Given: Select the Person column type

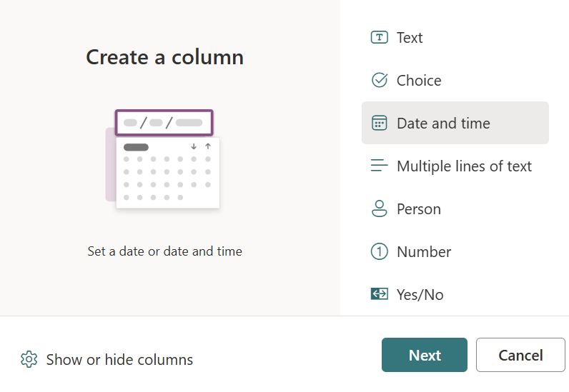Looking at the screenshot, I should tap(419, 209).
